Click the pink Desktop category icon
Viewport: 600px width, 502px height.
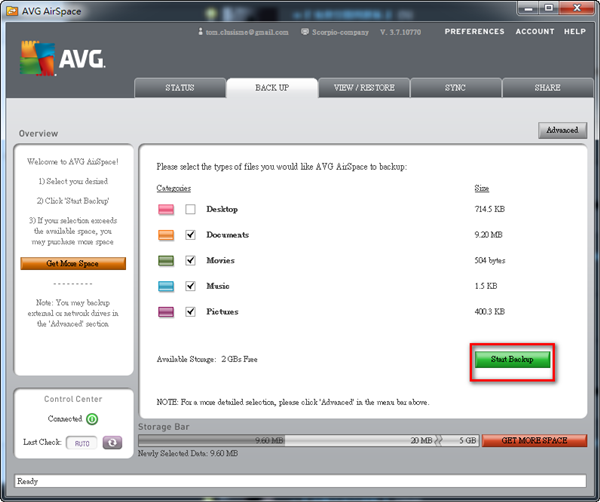point(166,209)
